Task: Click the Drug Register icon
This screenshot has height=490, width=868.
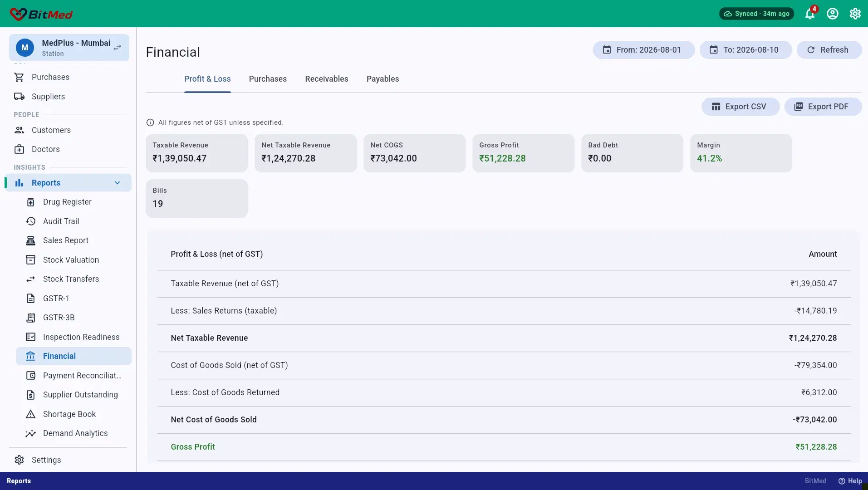Action: tap(30, 202)
